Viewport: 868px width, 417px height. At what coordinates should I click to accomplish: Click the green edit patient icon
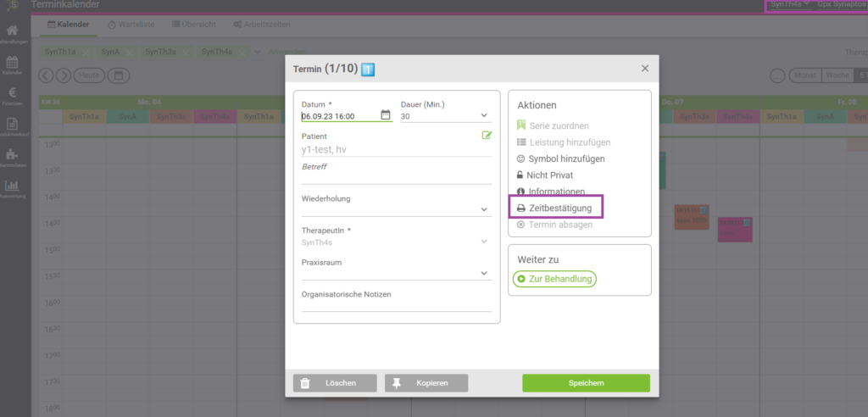coord(487,135)
